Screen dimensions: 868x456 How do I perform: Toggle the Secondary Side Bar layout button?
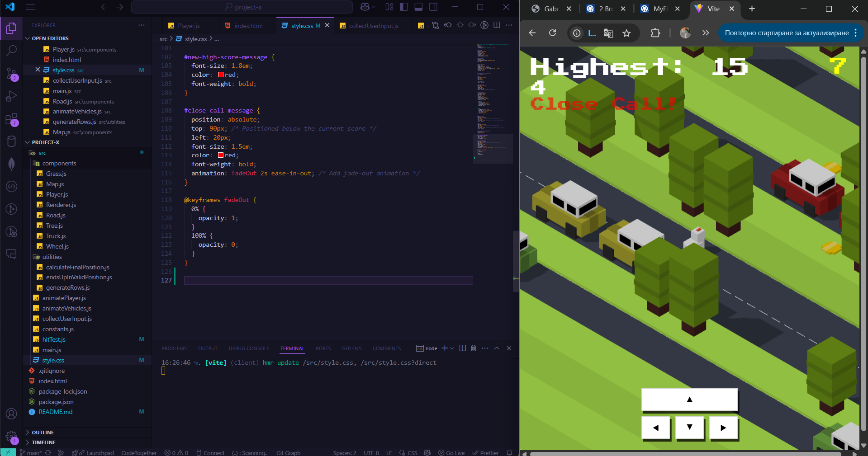coord(433,7)
